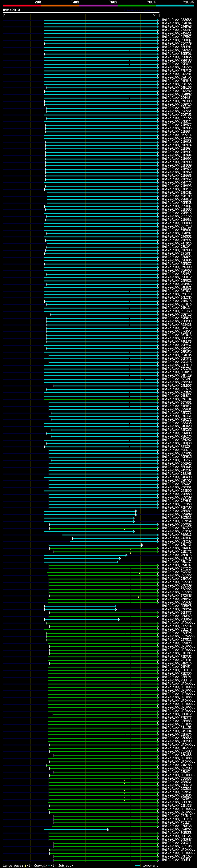Select hit label UniRef100_Q54F07
197x868 pixels.
click(x=177, y=565)
